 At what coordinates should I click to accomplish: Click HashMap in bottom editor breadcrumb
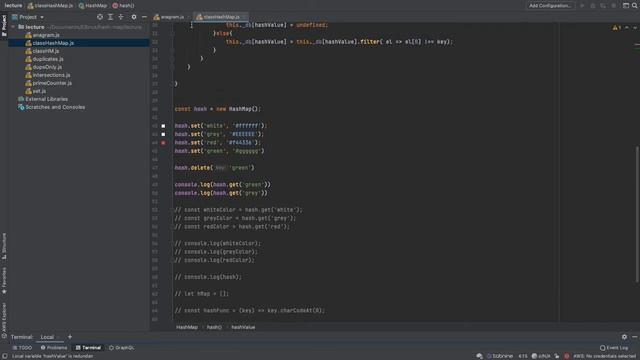187,327
